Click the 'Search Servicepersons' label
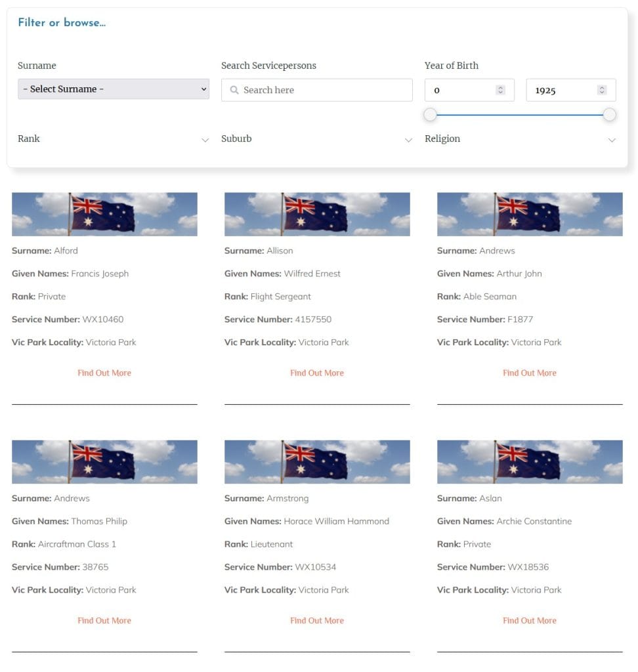 268,66
